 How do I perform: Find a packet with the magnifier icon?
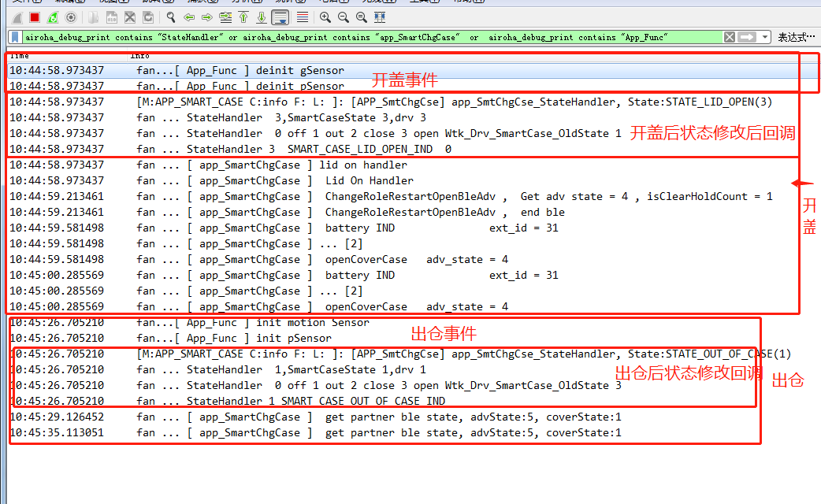[171, 18]
